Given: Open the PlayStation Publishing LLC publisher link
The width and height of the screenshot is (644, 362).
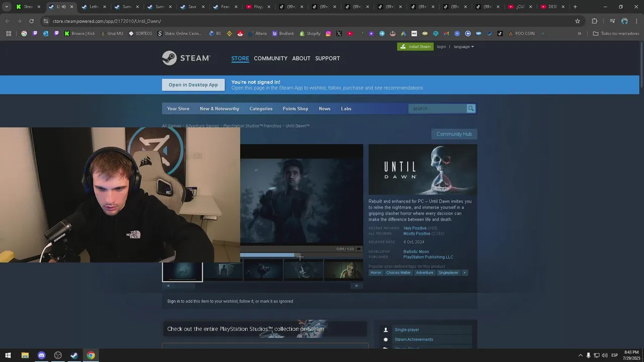Looking at the screenshot, I should (428, 257).
